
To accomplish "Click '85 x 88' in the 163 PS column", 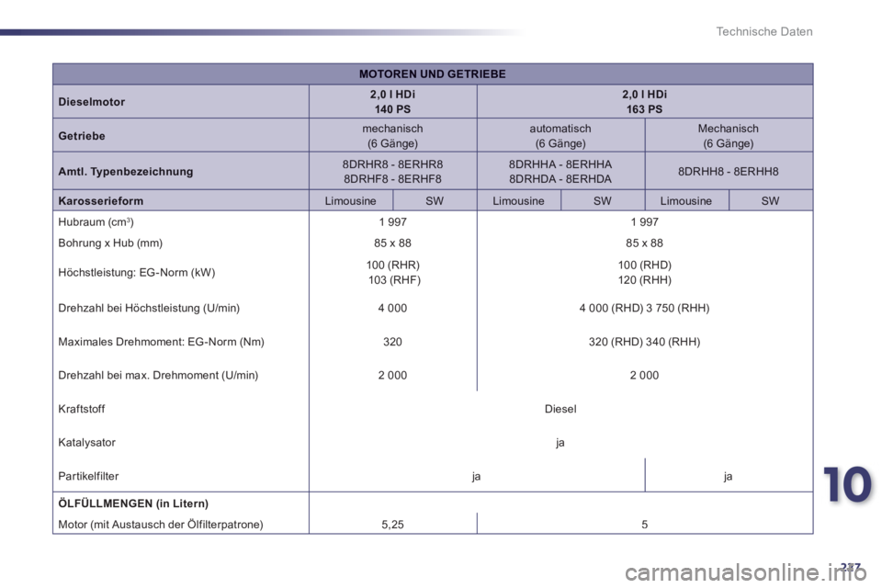I will (x=645, y=243).
